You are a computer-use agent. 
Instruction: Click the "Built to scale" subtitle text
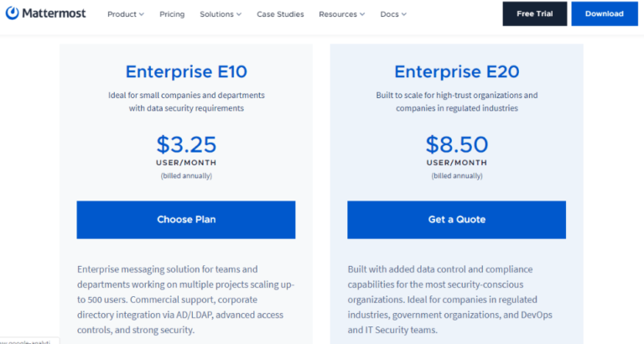pyautogui.click(x=456, y=102)
